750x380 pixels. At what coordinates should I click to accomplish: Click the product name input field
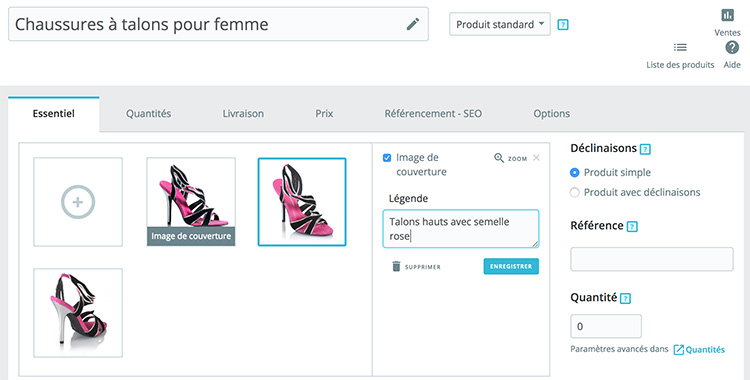coord(218,24)
